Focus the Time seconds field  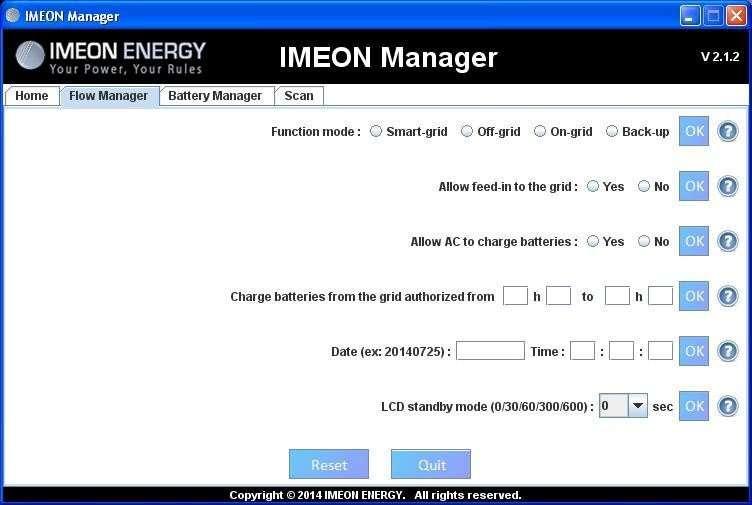(x=660, y=351)
